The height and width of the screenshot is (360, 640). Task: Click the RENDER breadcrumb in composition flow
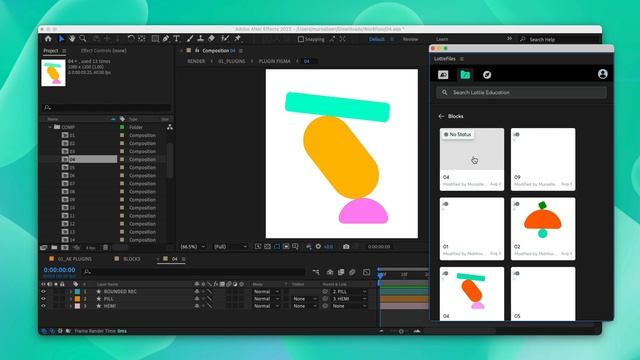point(196,61)
